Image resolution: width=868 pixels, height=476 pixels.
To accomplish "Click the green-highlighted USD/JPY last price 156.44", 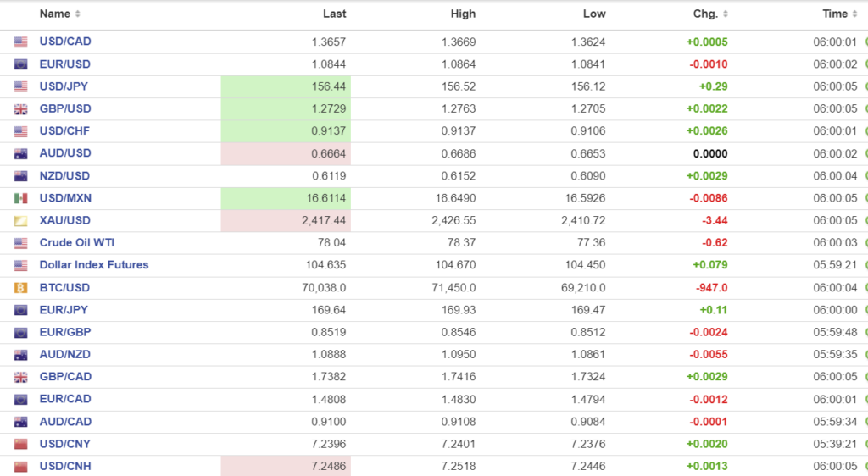I will pos(327,86).
